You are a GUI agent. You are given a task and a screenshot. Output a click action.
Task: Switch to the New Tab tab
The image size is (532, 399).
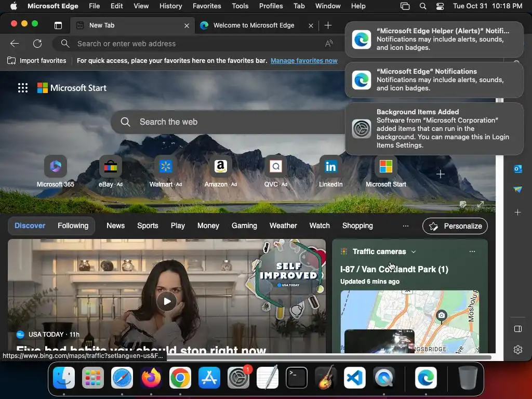132,25
